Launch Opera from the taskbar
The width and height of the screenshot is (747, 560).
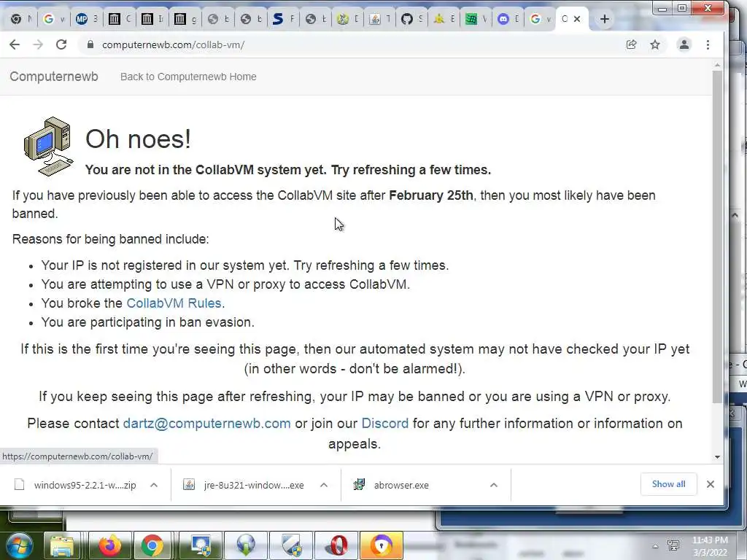(x=337, y=545)
